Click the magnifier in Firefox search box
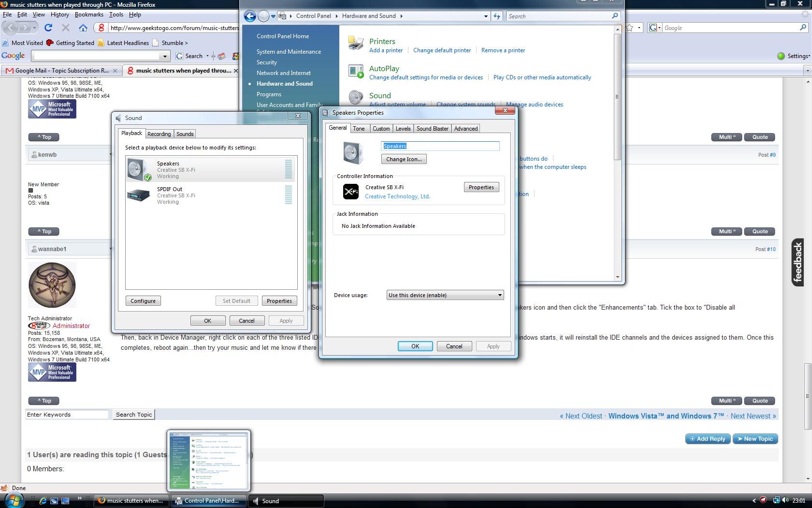The width and height of the screenshot is (812, 508). (x=803, y=28)
